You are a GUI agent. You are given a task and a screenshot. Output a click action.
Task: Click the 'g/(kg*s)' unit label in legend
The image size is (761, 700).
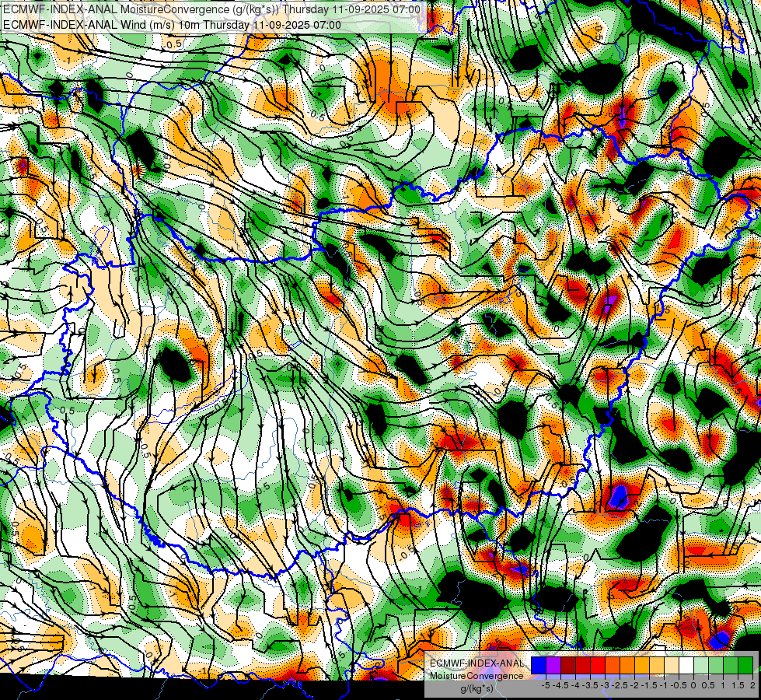tap(477, 689)
